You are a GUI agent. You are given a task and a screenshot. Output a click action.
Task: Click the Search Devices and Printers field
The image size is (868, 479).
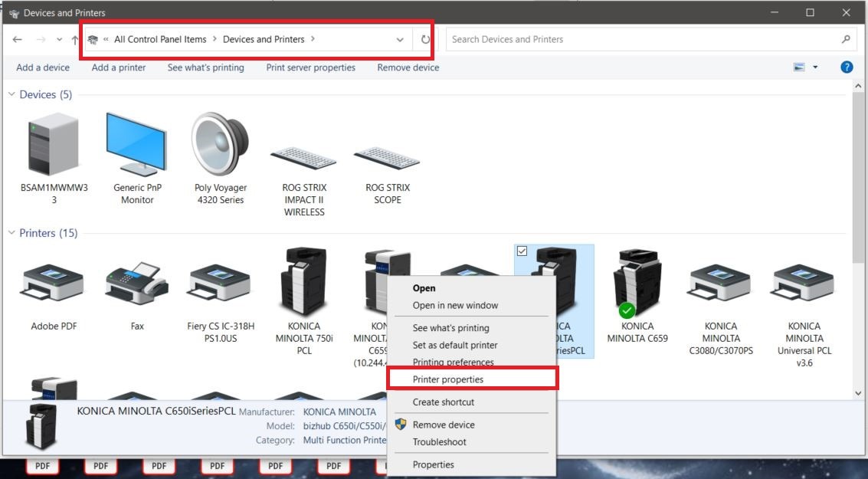click(644, 39)
